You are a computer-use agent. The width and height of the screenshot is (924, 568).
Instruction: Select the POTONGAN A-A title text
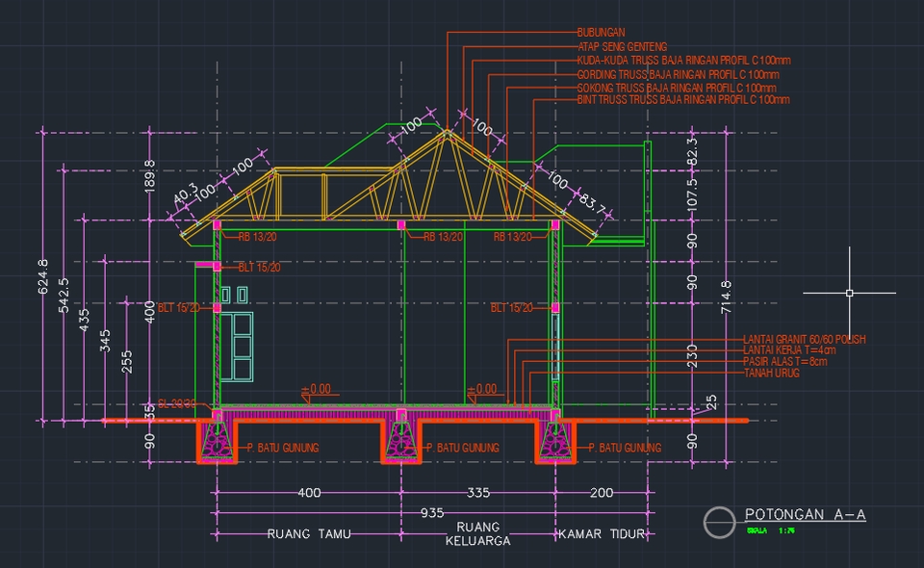pos(805,513)
